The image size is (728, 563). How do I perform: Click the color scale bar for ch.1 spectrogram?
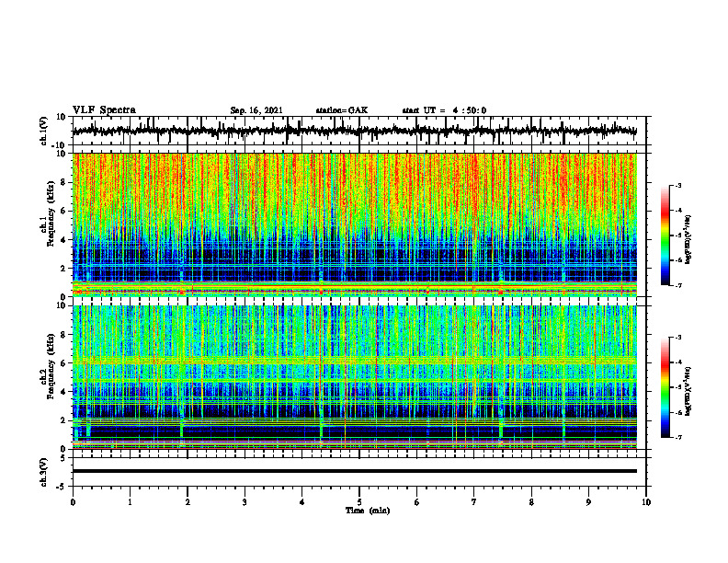point(665,236)
